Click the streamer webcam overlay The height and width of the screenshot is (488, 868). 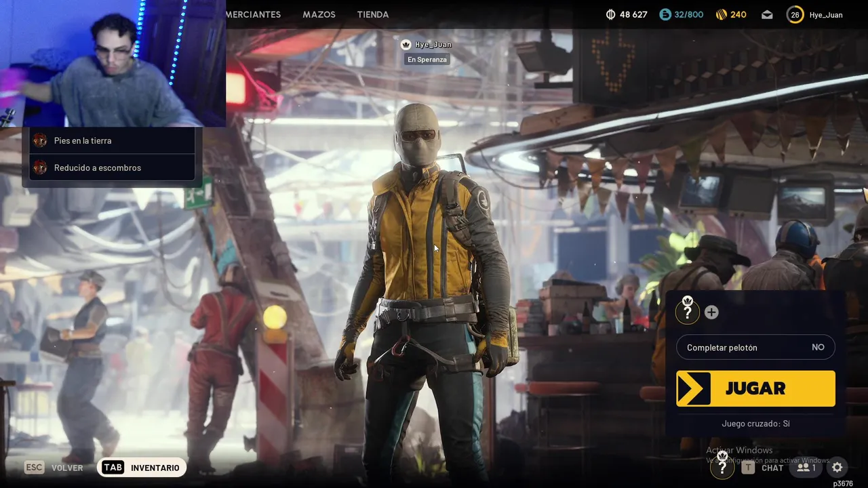[x=113, y=63]
